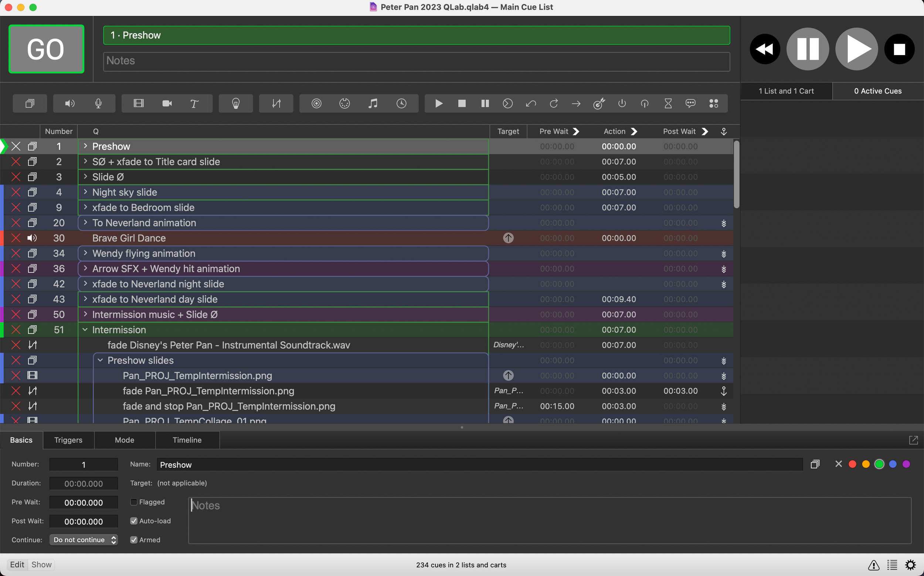This screenshot has height=576, width=924.
Task: Add a Mic cue from toolbar
Action: coord(98,104)
